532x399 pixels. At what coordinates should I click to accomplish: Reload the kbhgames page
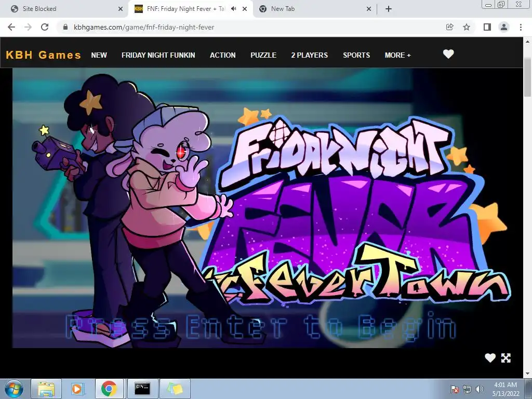point(45,27)
